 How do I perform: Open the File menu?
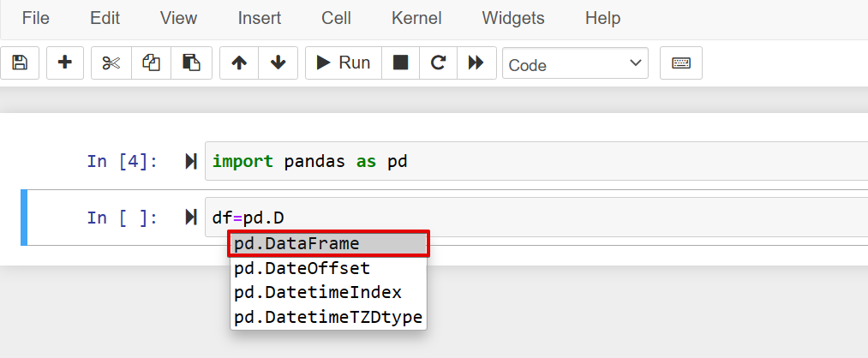coord(36,18)
